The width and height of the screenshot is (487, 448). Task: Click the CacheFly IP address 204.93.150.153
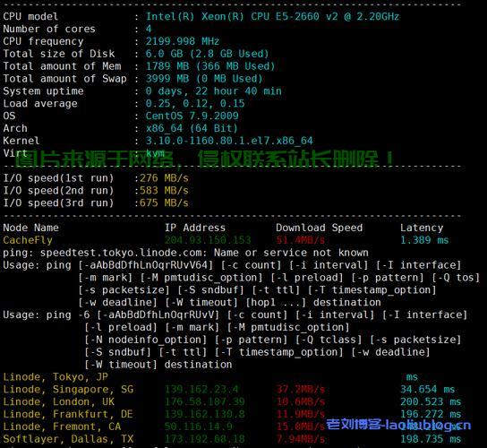coord(208,240)
